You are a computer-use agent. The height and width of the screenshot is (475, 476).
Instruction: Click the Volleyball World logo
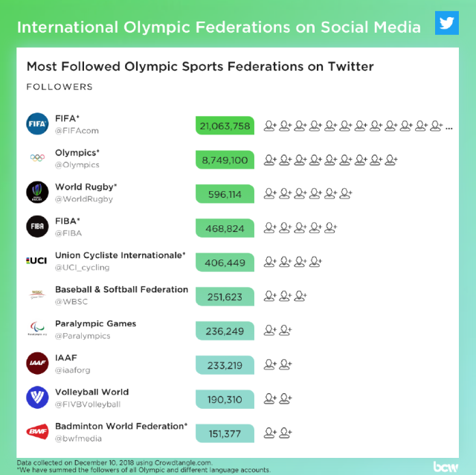[x=37, y=398]
